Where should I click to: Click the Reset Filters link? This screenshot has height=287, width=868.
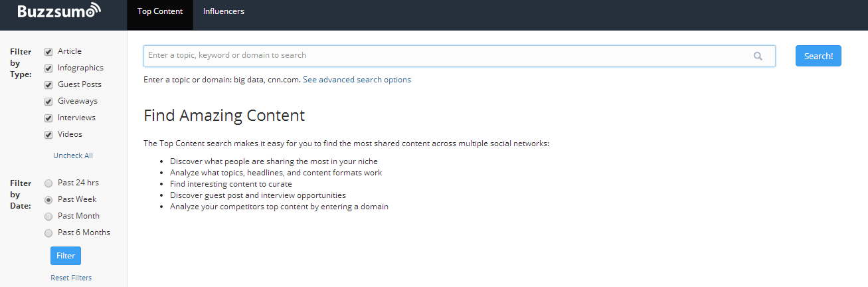point(71,278)
